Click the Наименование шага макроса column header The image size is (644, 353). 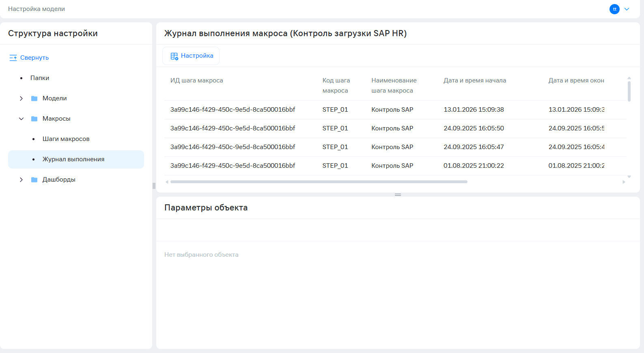[394, 85]
